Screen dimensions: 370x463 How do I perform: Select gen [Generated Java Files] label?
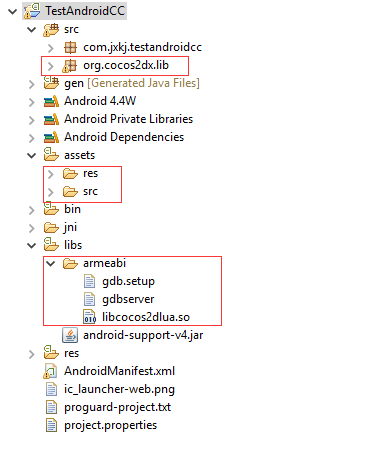pyautogui.click(x=132, y=83)
